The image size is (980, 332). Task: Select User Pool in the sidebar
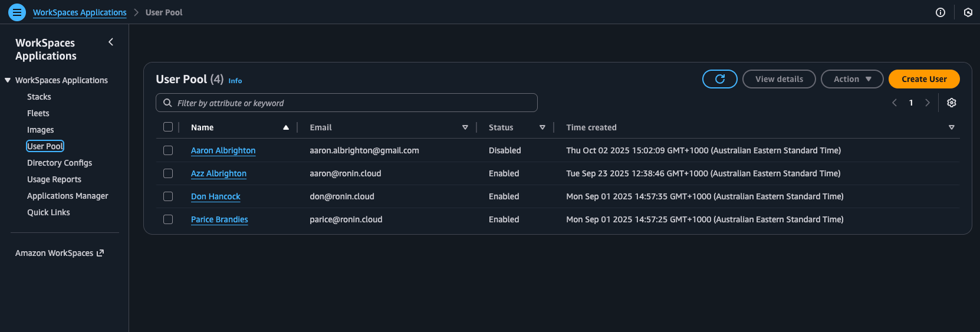tap(45, 146)
